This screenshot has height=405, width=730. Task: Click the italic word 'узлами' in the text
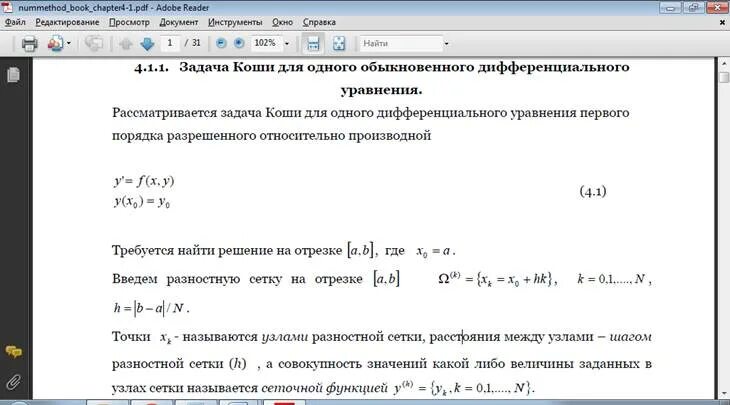pos(284,337)
